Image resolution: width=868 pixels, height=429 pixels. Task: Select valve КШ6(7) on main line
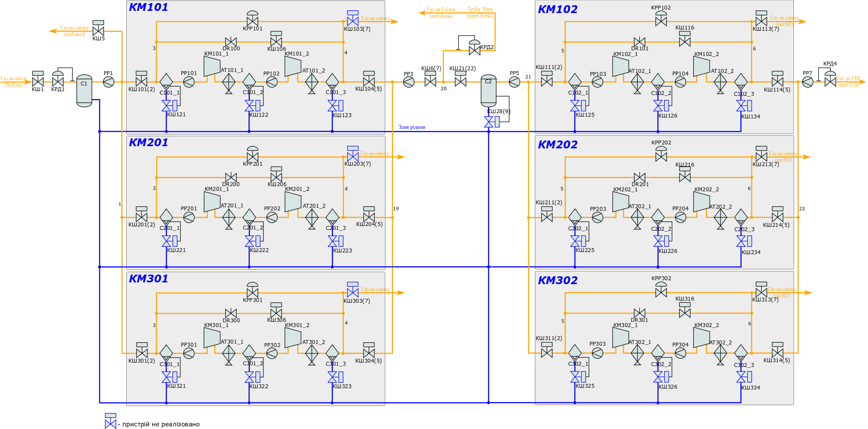coord(430,81)
